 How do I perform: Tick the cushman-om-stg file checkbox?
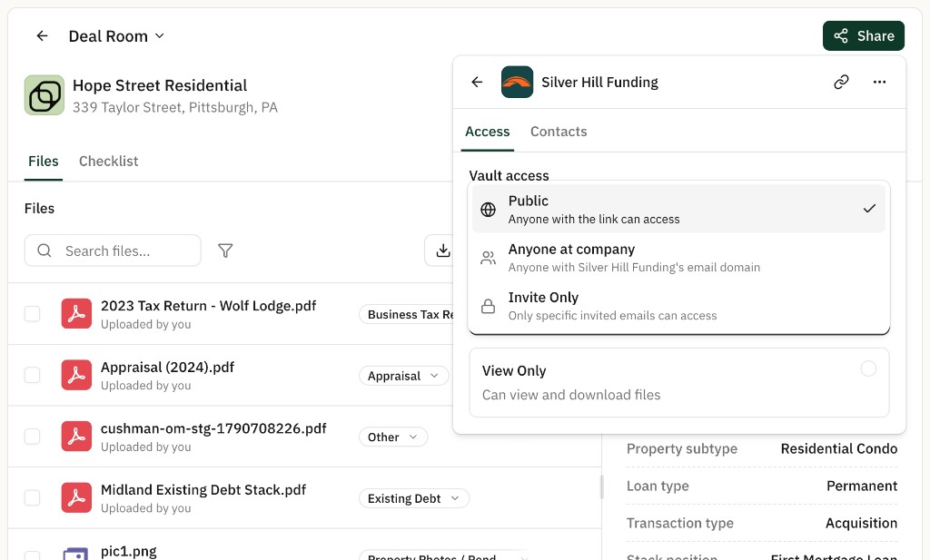pyautogui.click(x=32, y=437)
